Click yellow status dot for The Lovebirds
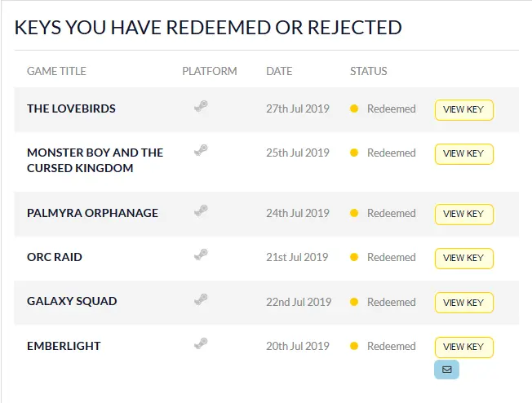This screenshot has height=403, width=532. tap(354, 108)
